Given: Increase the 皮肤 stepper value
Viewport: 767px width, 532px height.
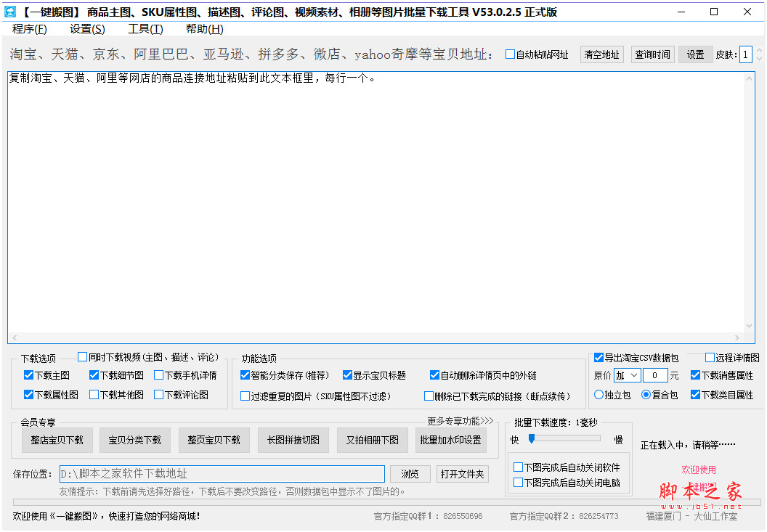Looking at the screenshot, I should pos(759,50).
